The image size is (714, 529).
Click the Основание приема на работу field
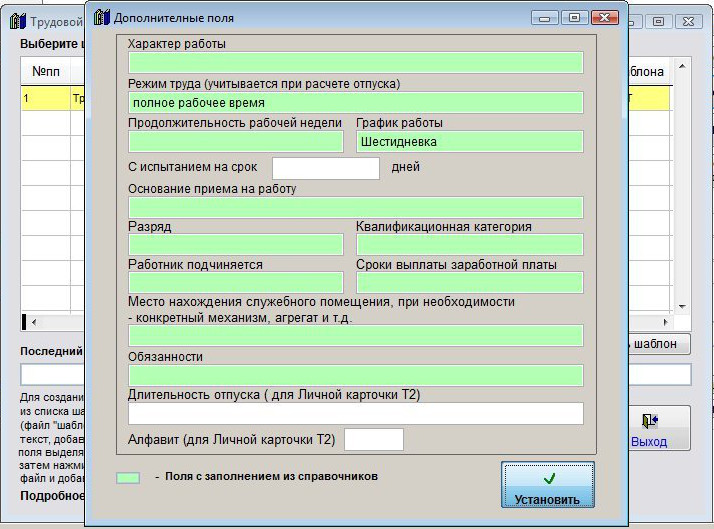point(356,208)
